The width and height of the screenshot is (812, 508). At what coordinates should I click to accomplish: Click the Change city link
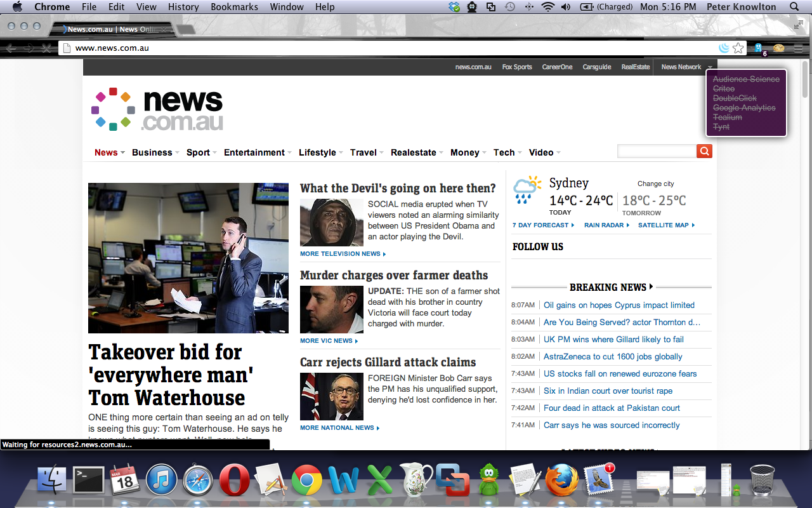[655, 184]
